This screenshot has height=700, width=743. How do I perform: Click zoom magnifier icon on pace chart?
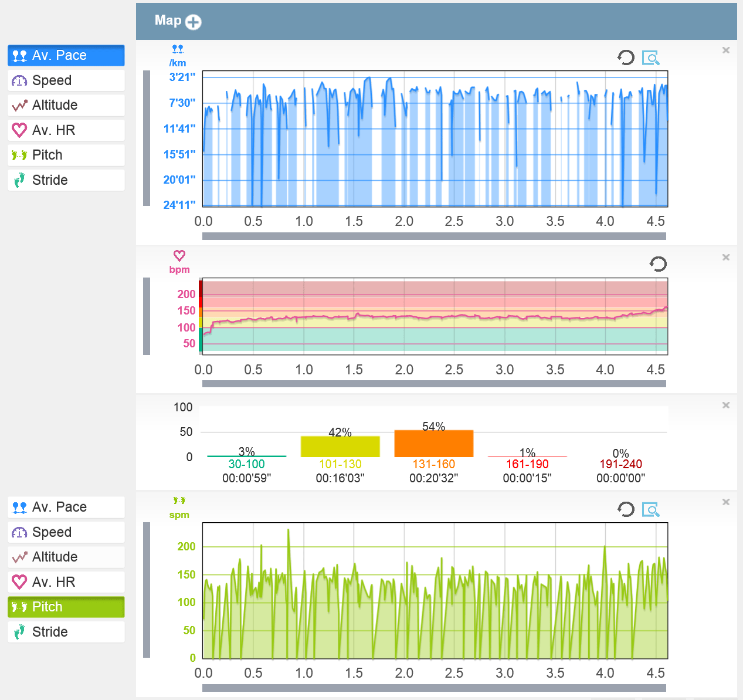click(650, 58)
